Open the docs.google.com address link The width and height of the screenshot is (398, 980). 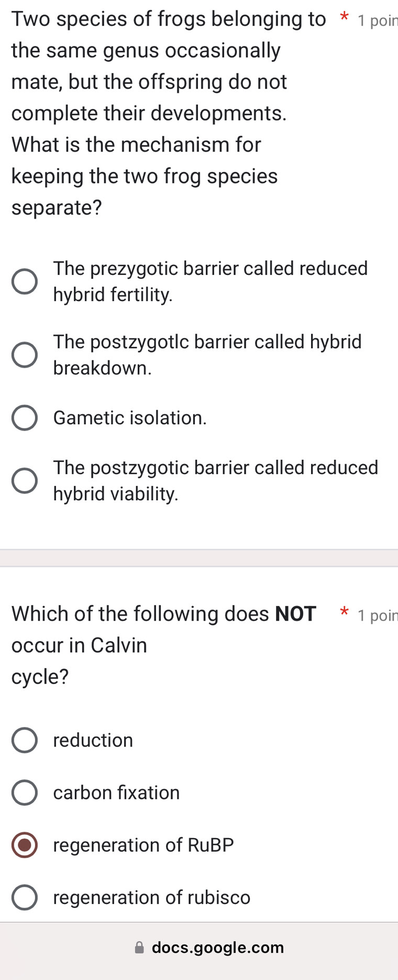tap(217, 947)
